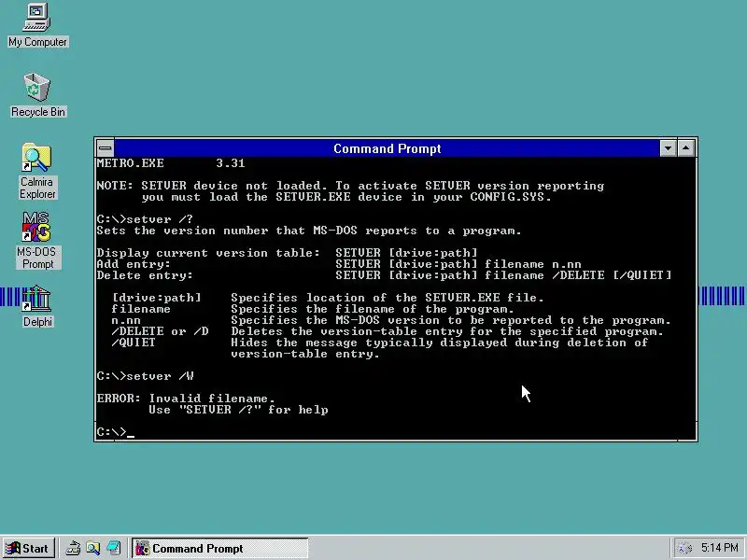This screenshot has width=747, height=560.
Task: Click the 'version-table entry.' continuation line
Action: pyautogui.click(x=305, y=354)
